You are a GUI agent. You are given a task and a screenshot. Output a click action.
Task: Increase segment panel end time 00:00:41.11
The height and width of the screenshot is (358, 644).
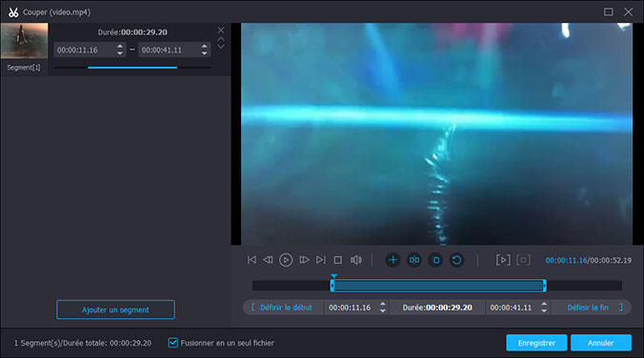(204, 47)
